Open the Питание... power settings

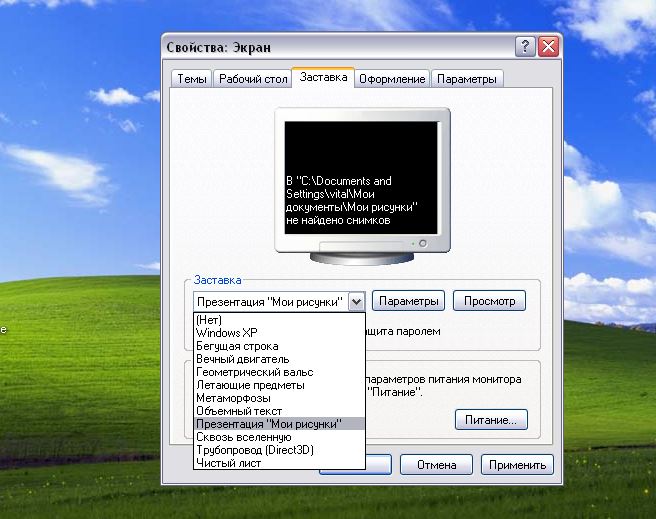click(491, 419)
